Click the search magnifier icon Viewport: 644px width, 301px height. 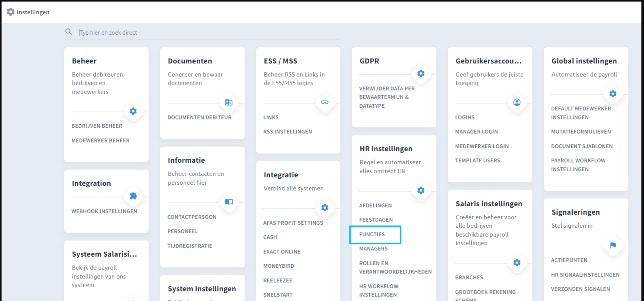coord(68,32)
